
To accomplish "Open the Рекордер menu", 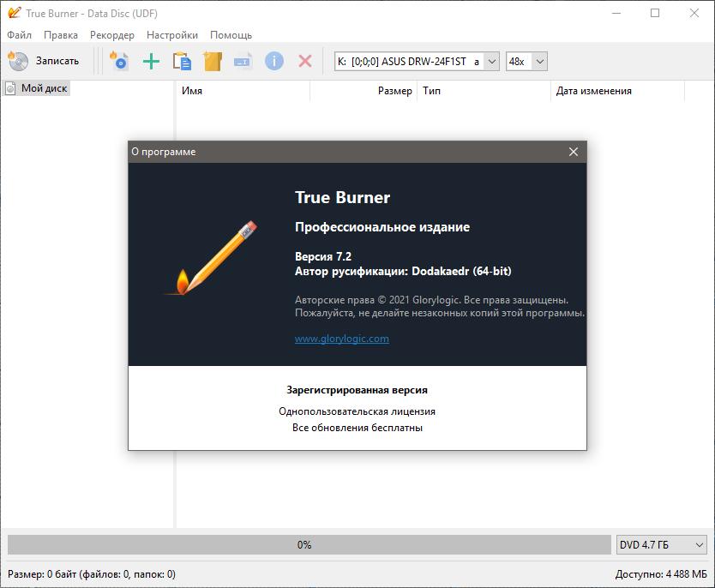I will [111, 35].
